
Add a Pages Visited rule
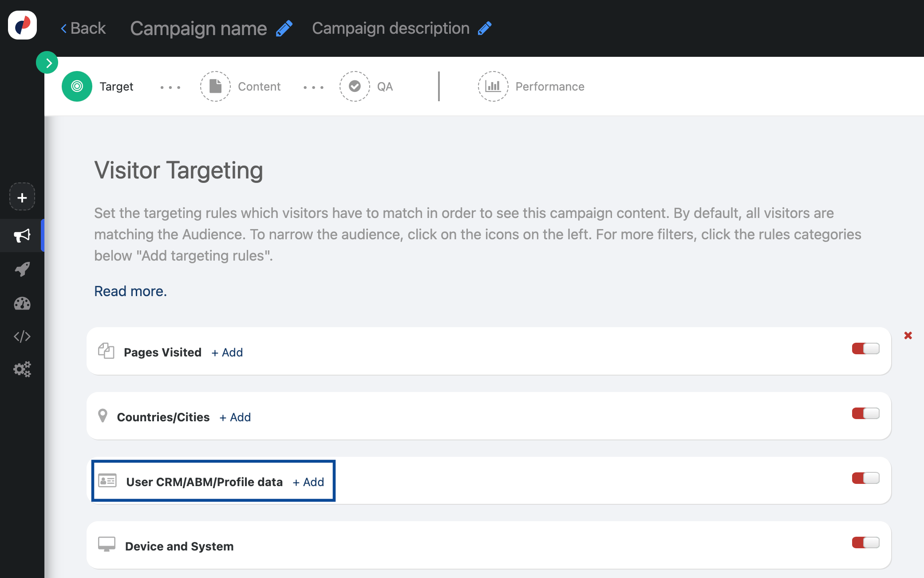coord(227,352)
